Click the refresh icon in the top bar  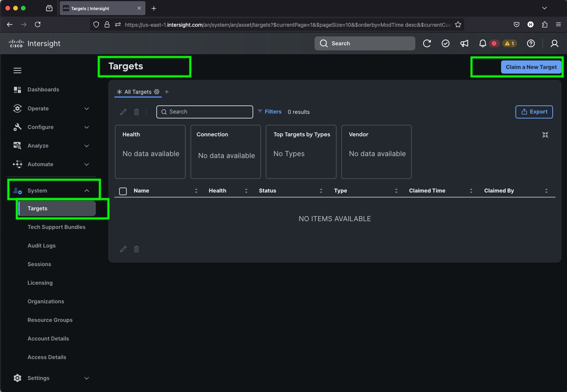point(427,43)
